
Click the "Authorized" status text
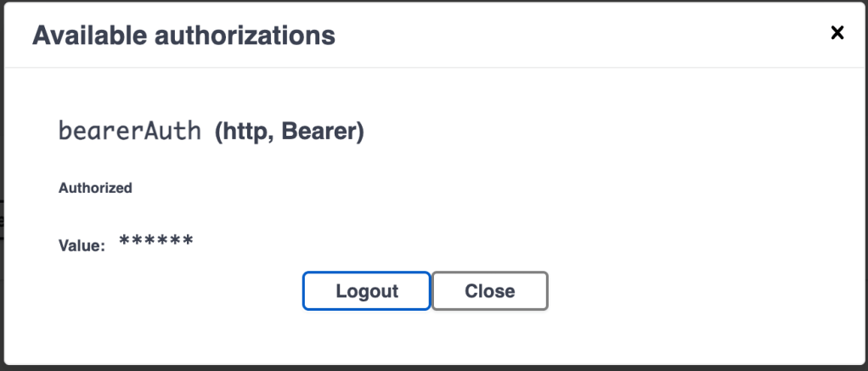[95, 188]
